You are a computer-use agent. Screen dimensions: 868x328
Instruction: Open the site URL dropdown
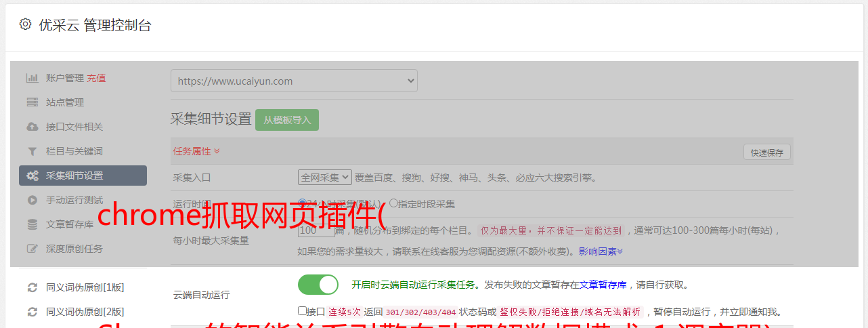pyautogui.click(x=294, y=81)
